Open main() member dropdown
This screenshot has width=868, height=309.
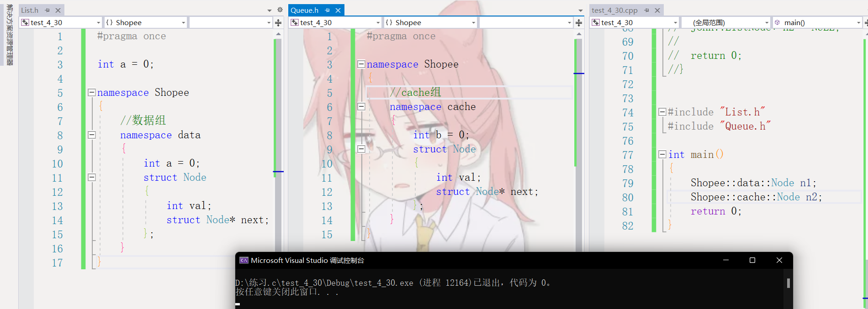pos(817,22)
